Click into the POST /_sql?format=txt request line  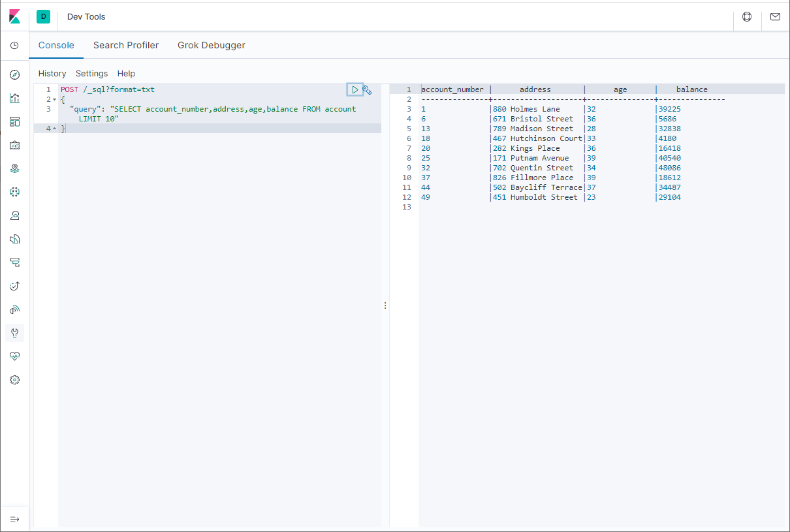[x=108, y=89]
